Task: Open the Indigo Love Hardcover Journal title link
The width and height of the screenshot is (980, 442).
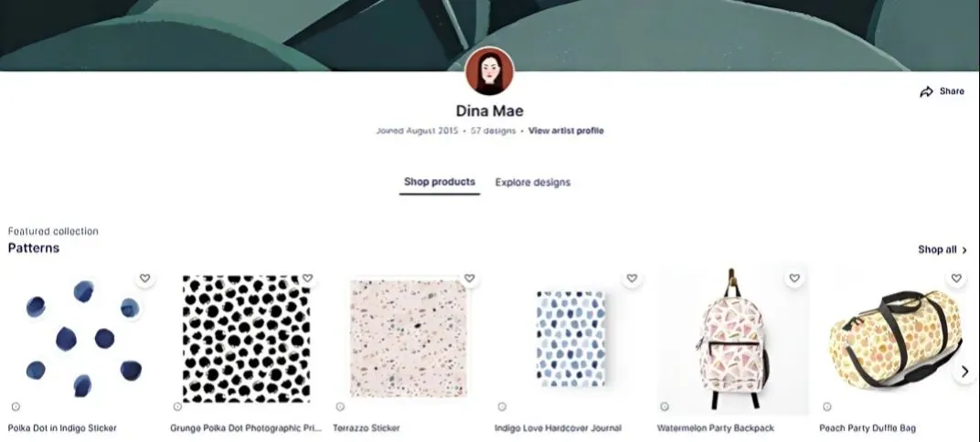Action: (559, 428)
